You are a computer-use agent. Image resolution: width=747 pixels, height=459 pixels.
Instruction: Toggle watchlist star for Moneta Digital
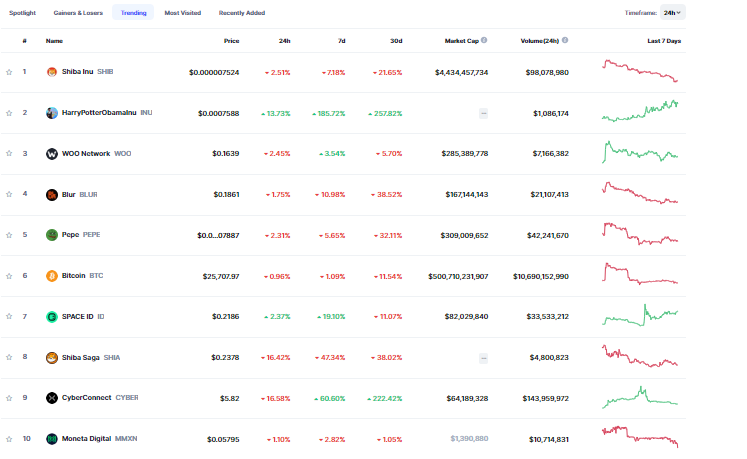click(x=9, y=439)
